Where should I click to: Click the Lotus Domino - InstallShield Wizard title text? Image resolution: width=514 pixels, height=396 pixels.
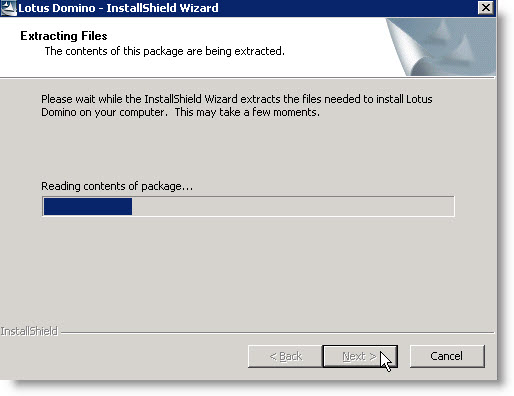click(118, 8)
